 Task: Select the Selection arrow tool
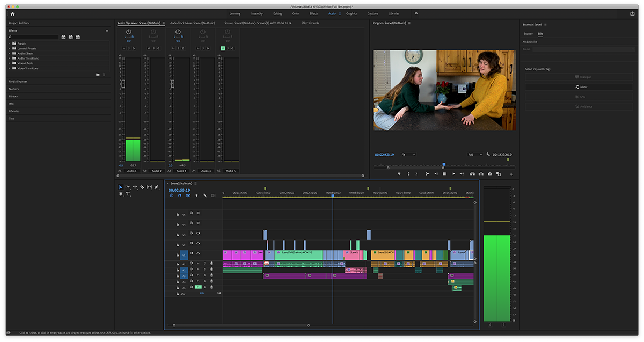[120, 187]
